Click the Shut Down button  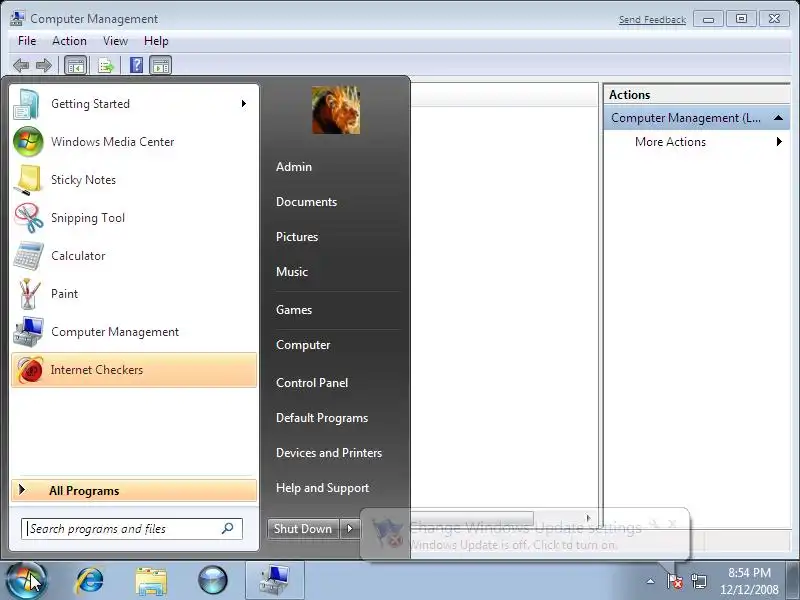[303, 529]
